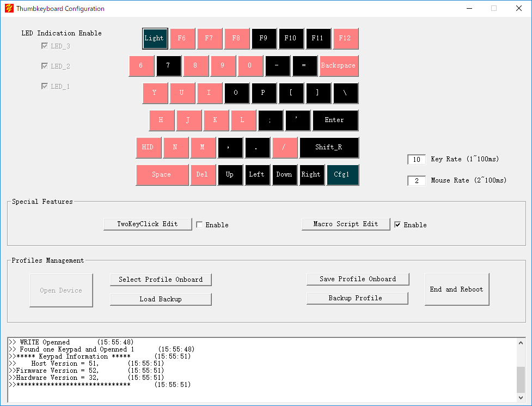
Task: Click the 9 number key
Action: click(223, 66)
